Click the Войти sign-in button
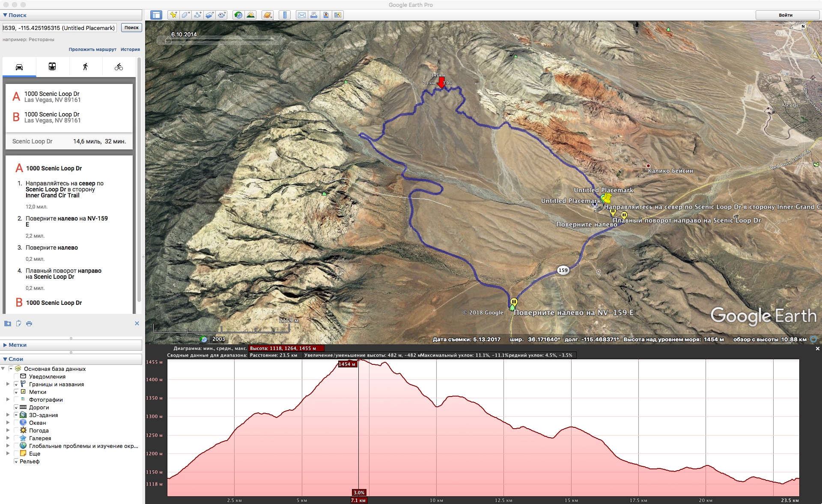 coord(785,15)
